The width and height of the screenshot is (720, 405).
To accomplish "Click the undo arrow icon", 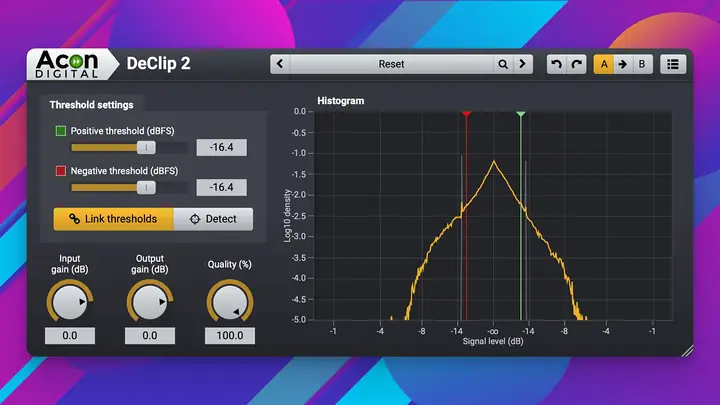I will click(x=556, y=64).
